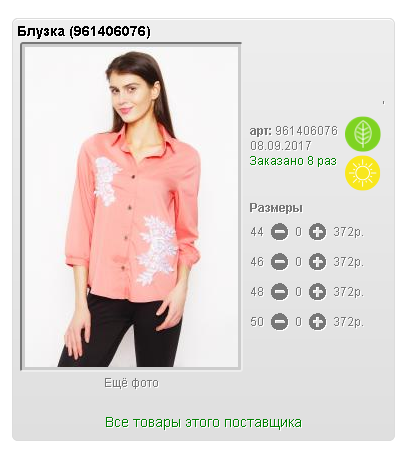The image size is (413, 450).
Task: Click the green leaf icon
Action: pos(363,134)
